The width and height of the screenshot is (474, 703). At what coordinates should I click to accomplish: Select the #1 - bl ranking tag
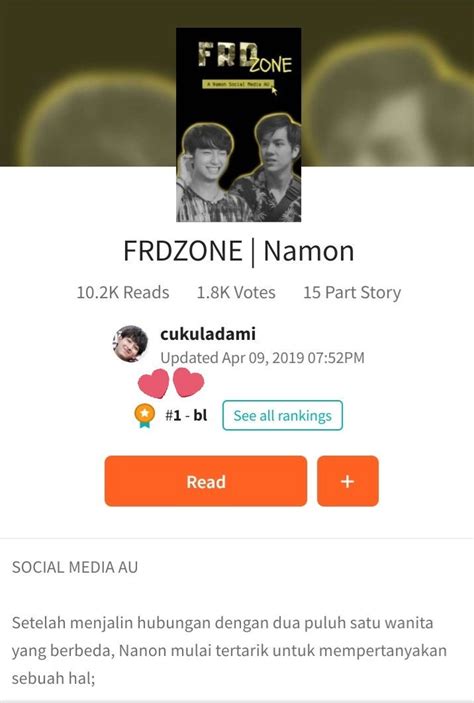(x=186, y=415)
